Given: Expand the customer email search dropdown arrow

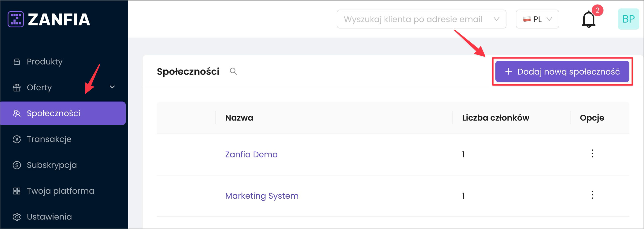Looking at the screenshot, I should [496, 19].
